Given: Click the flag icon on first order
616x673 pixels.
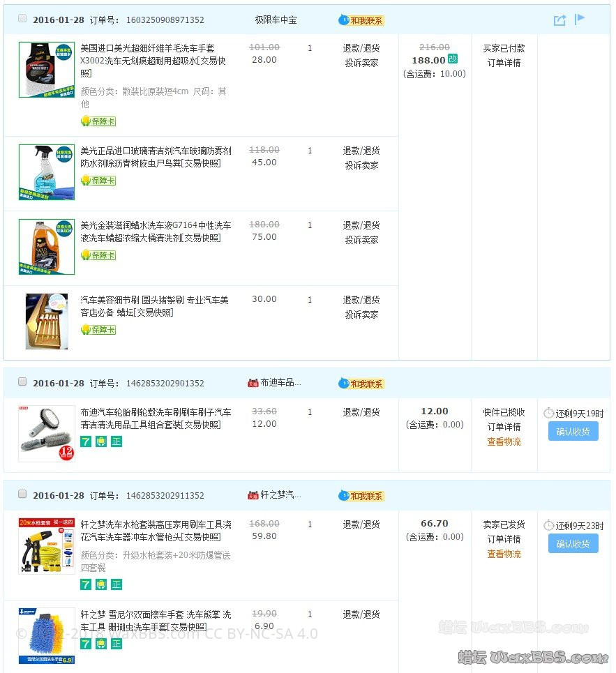Looking at the screenshot, I should pyautogui.click(x=580, y=20).
